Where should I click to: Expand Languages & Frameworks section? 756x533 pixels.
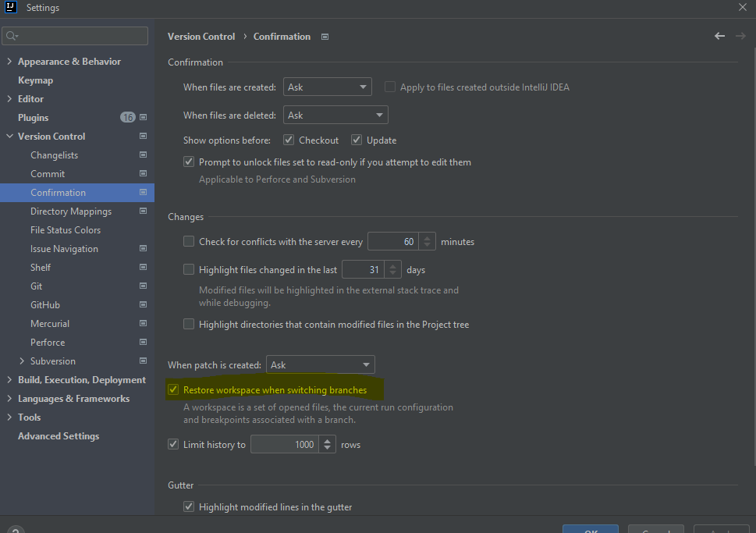click(x=9, y=399)
